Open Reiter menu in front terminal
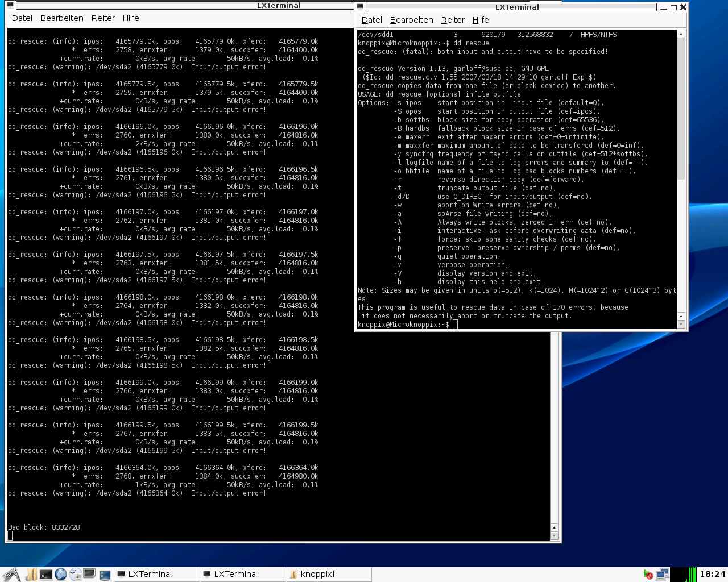 pos(453,20)
